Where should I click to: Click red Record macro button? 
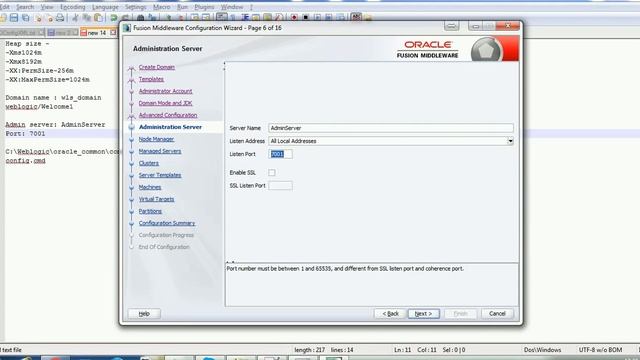point(294,18)
